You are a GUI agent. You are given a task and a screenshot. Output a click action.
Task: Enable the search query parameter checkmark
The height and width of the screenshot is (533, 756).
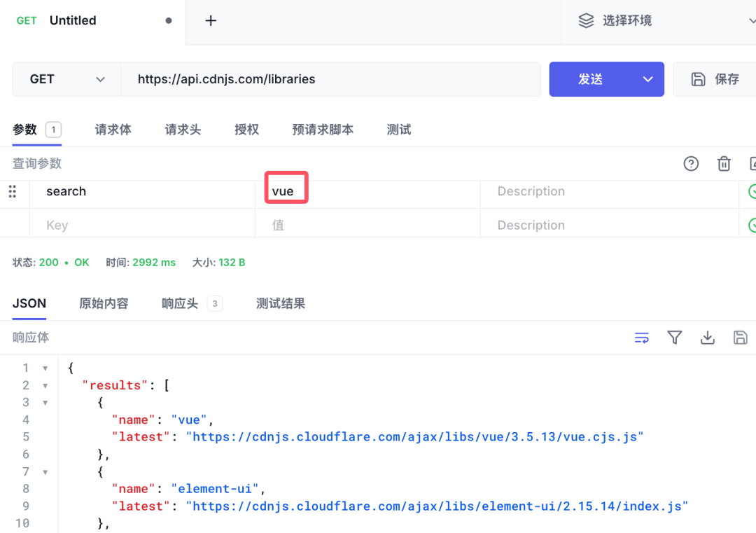click(752, 191)
